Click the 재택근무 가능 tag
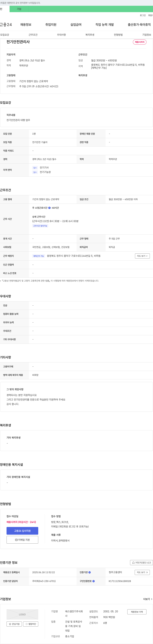Screen dimensions: 153x644 38,256
